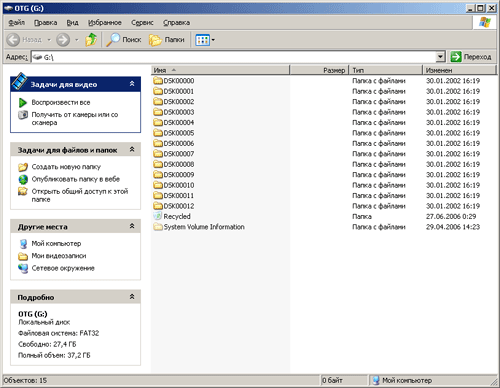Click Воспроизвести все link
The image size is (500, 388).
pyautogui.click(x=61, y=102)
